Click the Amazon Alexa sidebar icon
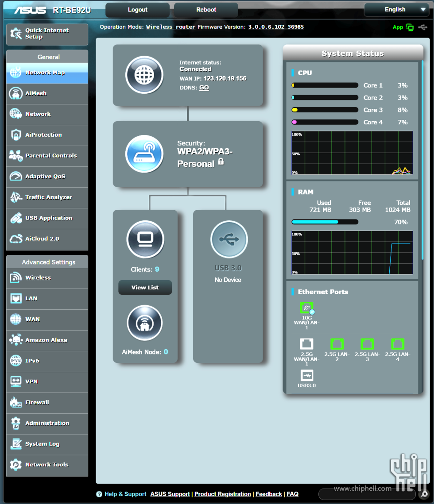This screenshot has height=504, width=434. [16, 340]
